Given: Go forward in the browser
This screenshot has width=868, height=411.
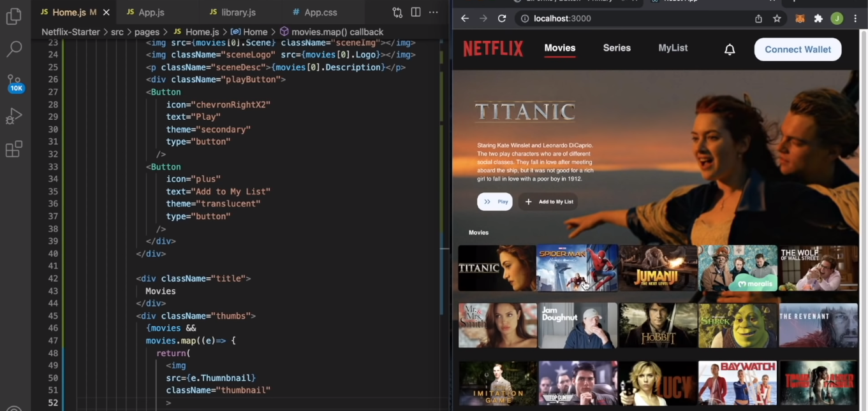Looking at the screenshot, I should coord(483,18).
